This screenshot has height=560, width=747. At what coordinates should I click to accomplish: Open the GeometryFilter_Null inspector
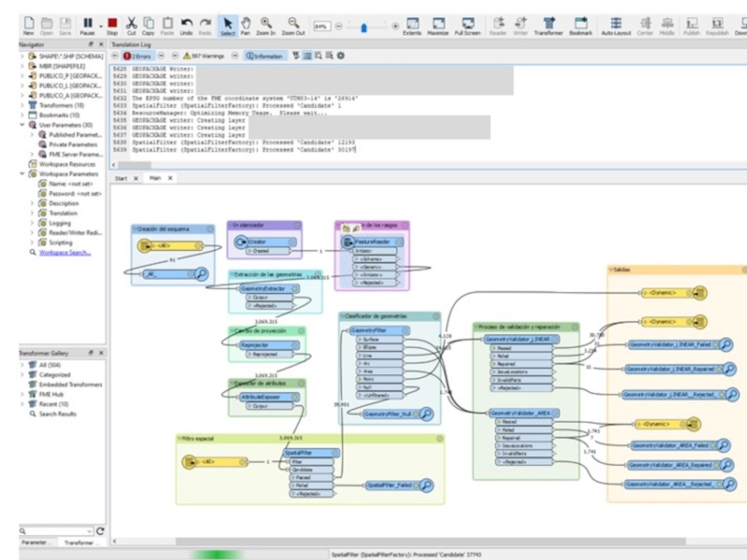tap(397, 414)
